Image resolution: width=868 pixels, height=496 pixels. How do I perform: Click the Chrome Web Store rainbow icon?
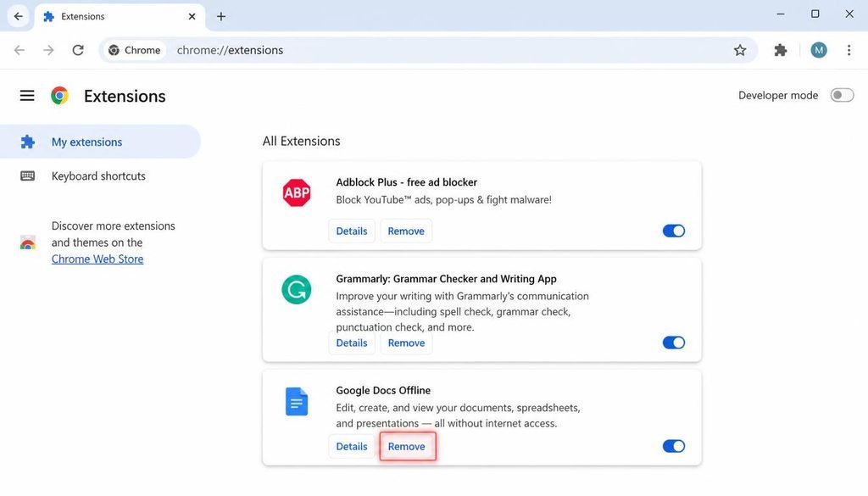(x=28, y=242)
